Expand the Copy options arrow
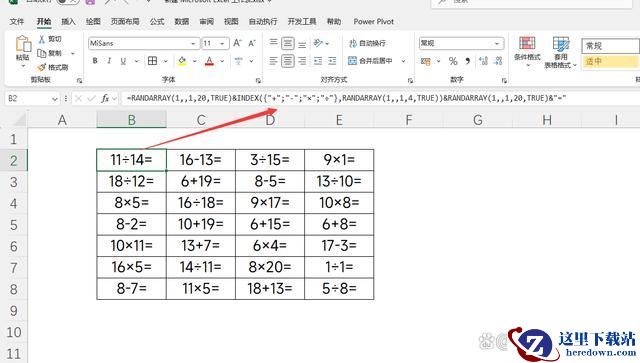This screenshot has height=363, width=640. (73, 53)
